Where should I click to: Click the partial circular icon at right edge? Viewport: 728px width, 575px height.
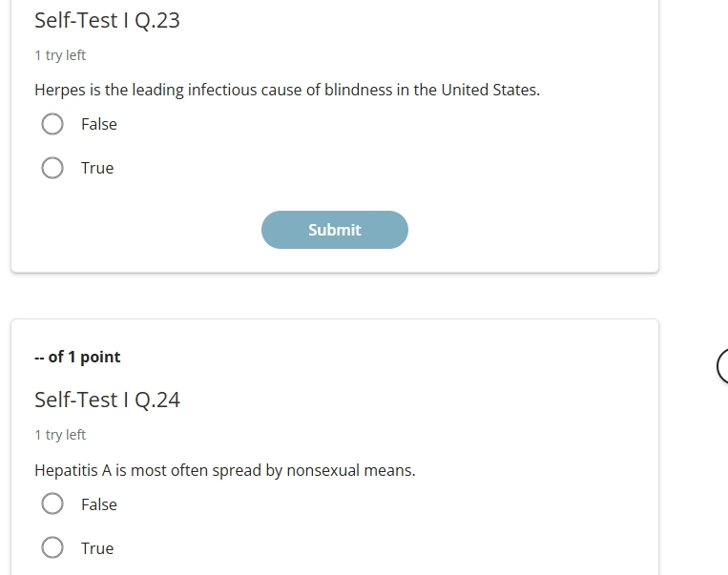click(x=722, y=366)
